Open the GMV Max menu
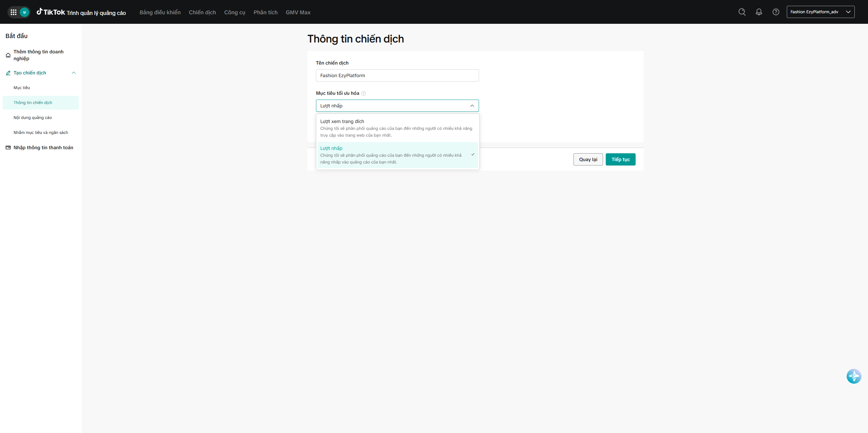Image resolution: width=868 pixels, height=433 pixels. click(x=298, y=12)
